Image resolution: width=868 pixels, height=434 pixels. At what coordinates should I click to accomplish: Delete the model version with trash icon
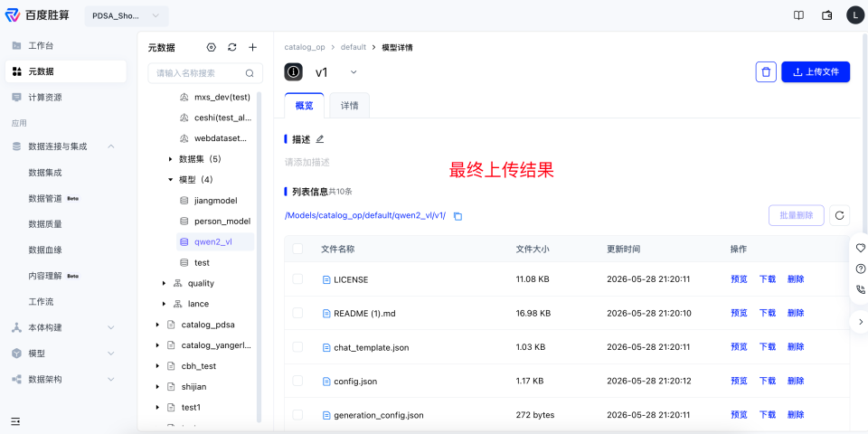tap(766, 72)
